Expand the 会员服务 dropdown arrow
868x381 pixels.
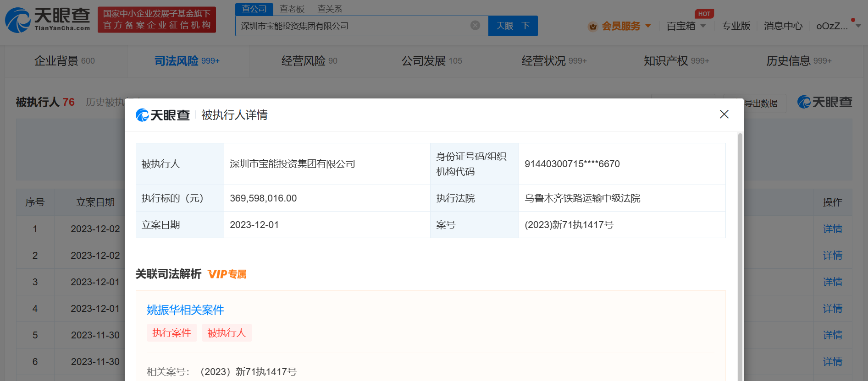coord(648,26)
